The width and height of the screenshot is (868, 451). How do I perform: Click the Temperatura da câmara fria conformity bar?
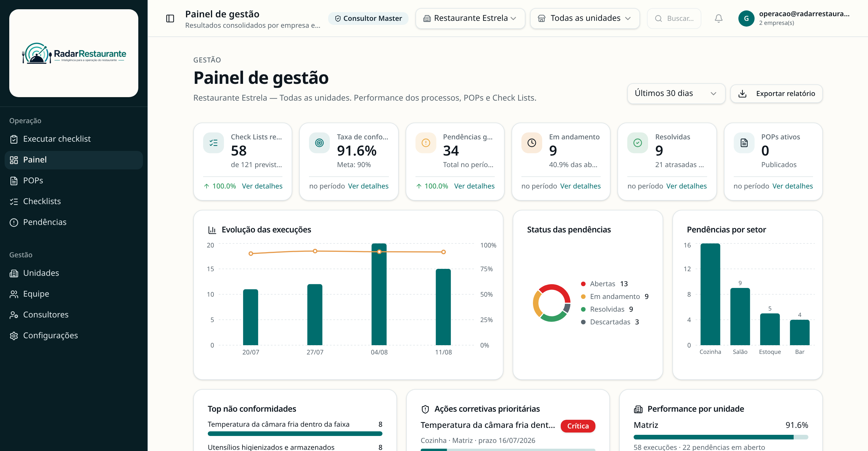click(x=295, y=434)
